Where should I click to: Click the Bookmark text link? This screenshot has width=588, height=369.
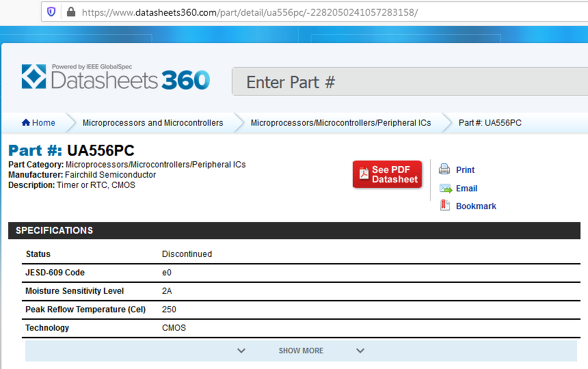(x=476, y=206)
